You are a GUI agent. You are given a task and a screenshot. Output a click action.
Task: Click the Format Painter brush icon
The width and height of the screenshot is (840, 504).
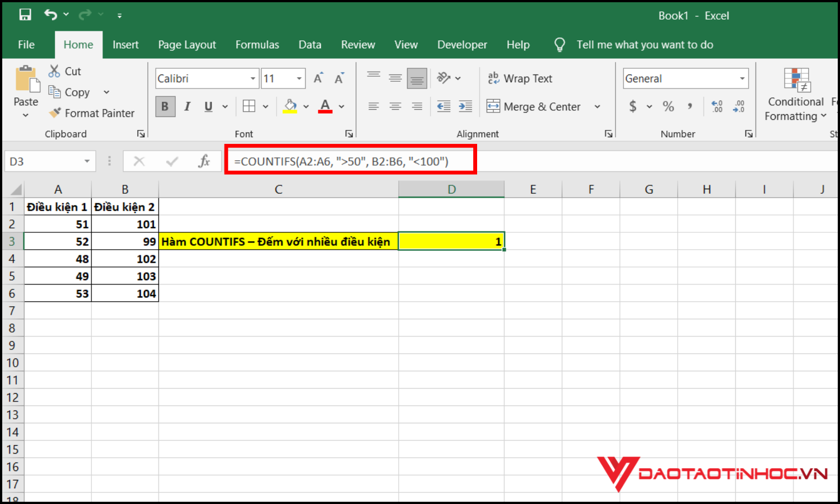(x=55, y=113)
